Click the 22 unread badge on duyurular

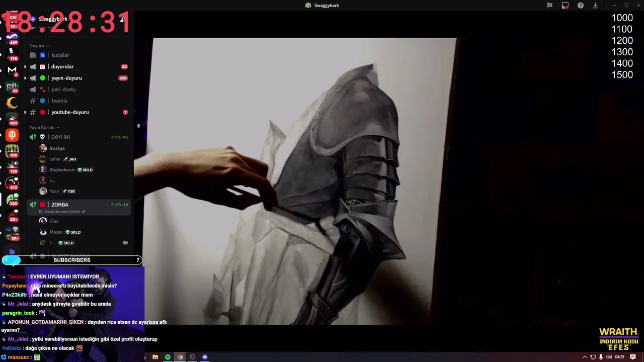click(x=124, y=66)
